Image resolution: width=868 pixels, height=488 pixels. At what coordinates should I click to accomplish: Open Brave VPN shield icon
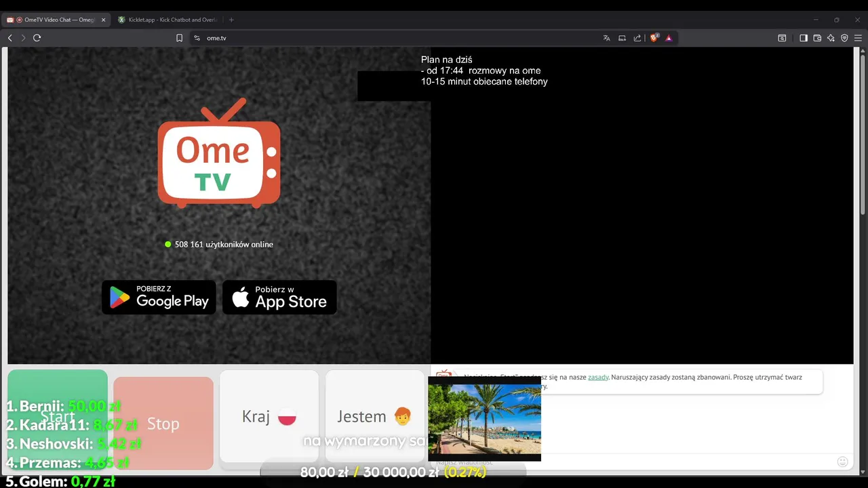pos(844,38)
